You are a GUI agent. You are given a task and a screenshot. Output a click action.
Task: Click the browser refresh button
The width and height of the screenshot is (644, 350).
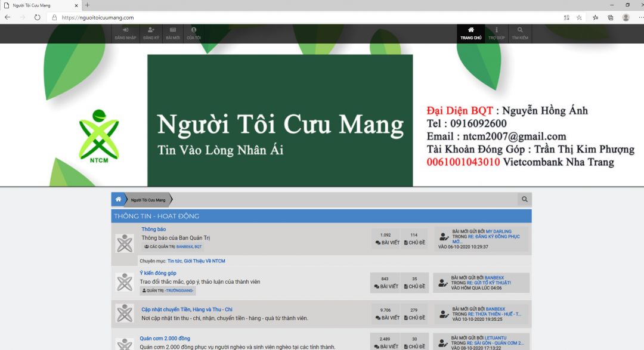tap(37, 17)
